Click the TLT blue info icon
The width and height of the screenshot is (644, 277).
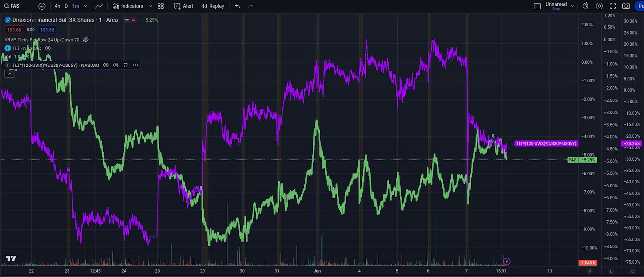click(x=8, y=48)
